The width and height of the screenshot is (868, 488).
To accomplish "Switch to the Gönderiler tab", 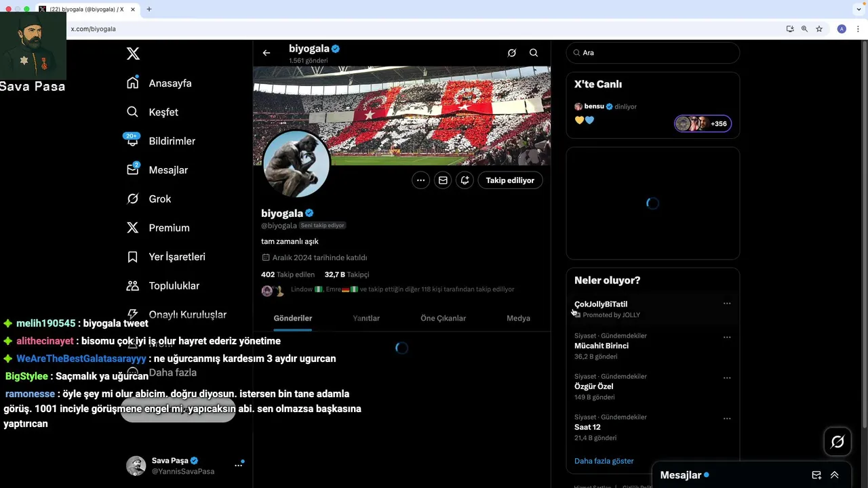I will [293, 318].
